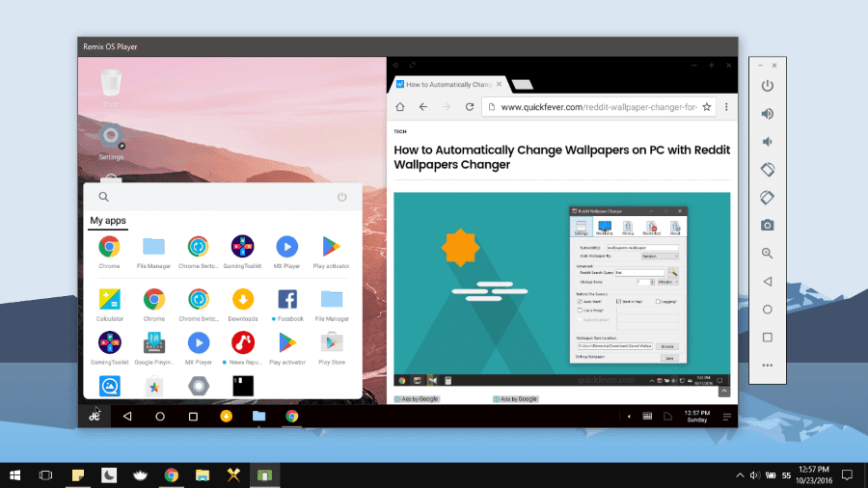Image resolution: width=868 pixels, height=488 pixels.
Task: Click back triangle in emulator side toolbar
Action: click(768, 281)
